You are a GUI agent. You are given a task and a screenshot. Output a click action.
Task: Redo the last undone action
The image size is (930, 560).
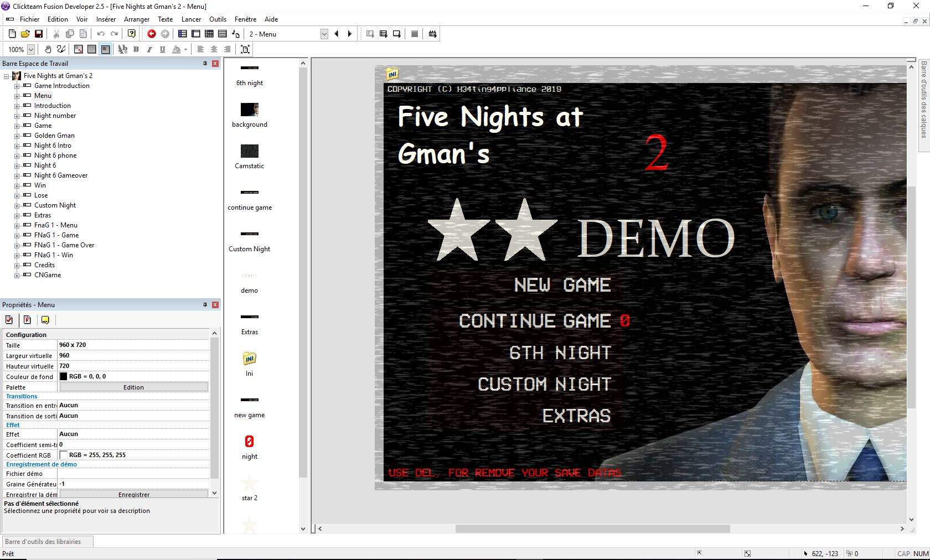(114, 34)
